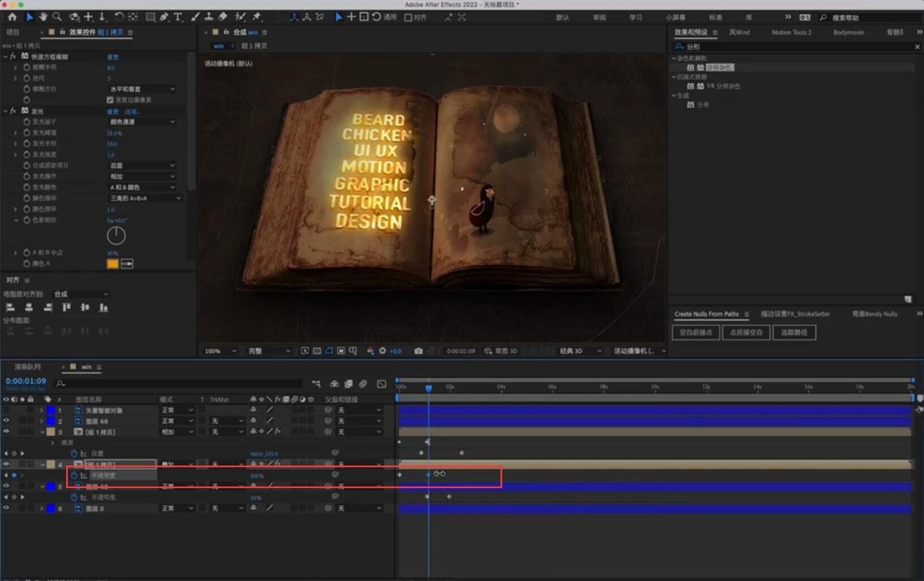Click the 草图 3D button
924x581 pixels.
pyautogui.click(x=501, y=351)
